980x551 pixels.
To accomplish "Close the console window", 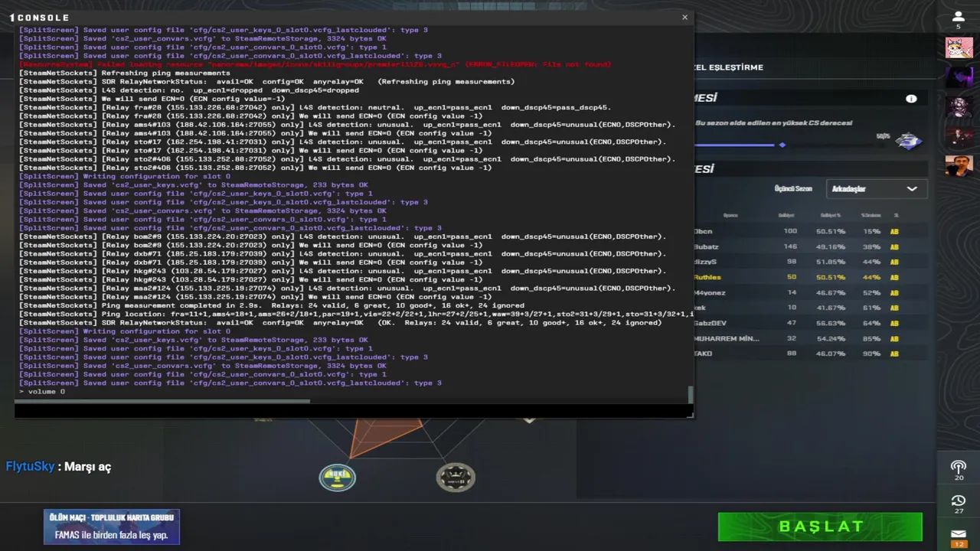I will (x=684, y=17).
